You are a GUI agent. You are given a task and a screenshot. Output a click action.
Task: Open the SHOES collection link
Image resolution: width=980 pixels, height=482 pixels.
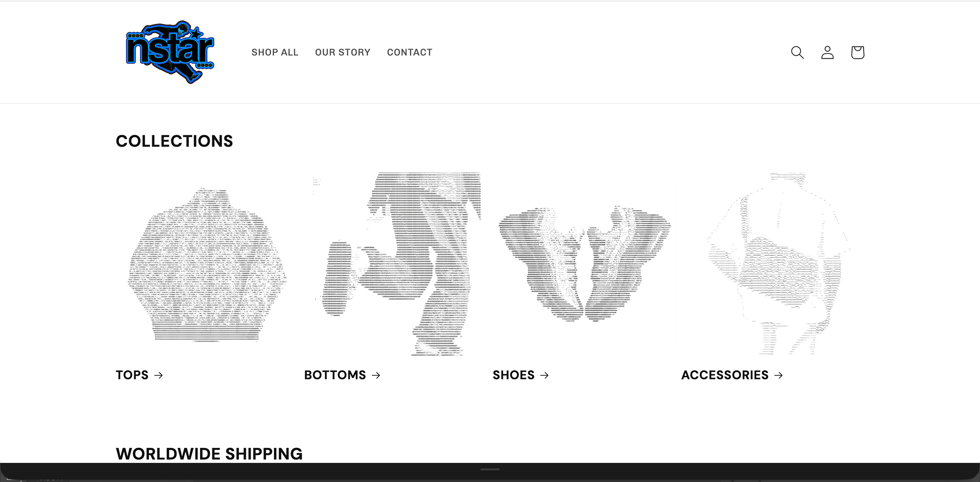coord(513,375)
